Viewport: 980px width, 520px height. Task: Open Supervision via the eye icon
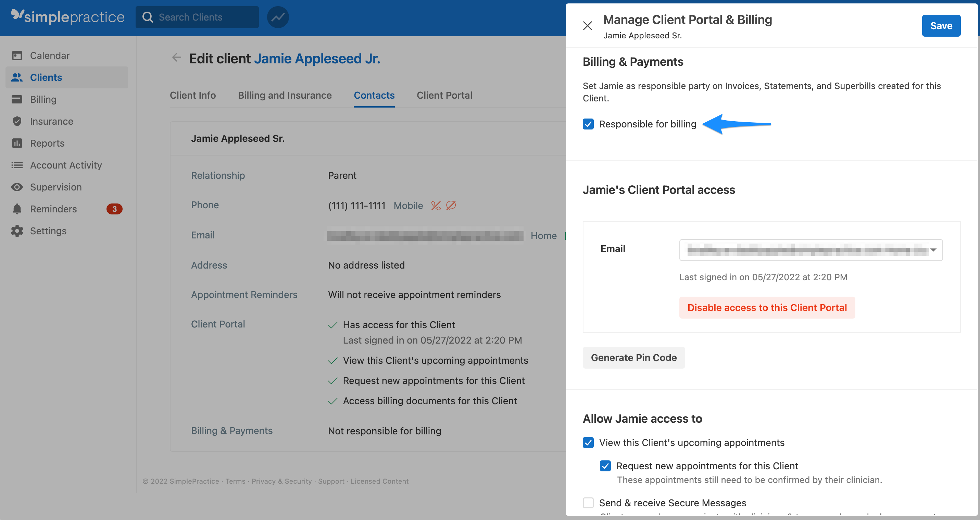tap(17, 187)
